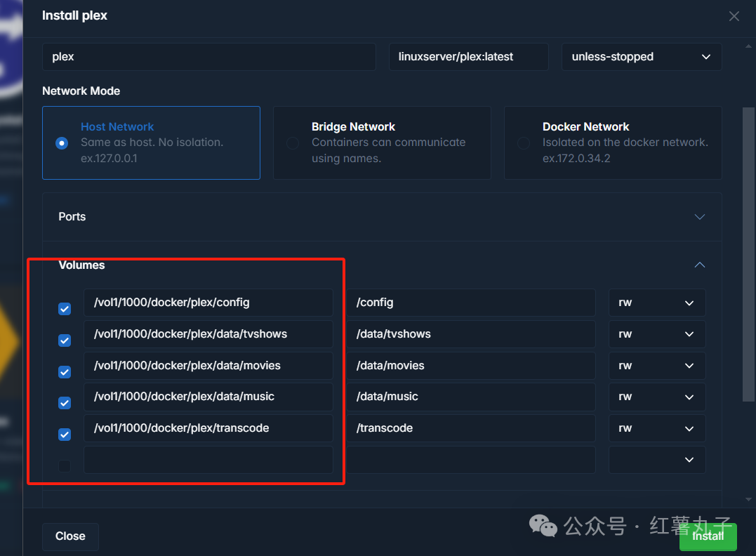756x556 pixels.
Task: Select Host Network radio button
Action: (x=62, y=143)
